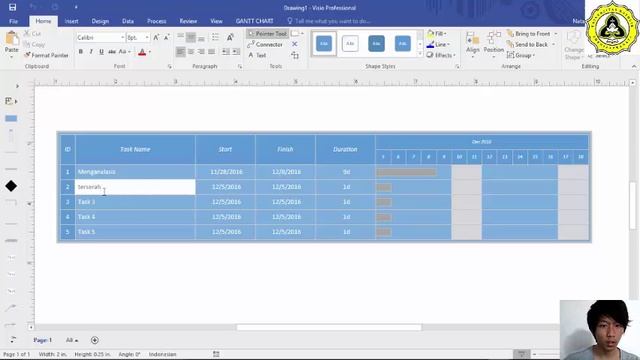Apply the first blue shape style thumbnail

(x=324, y=44)
